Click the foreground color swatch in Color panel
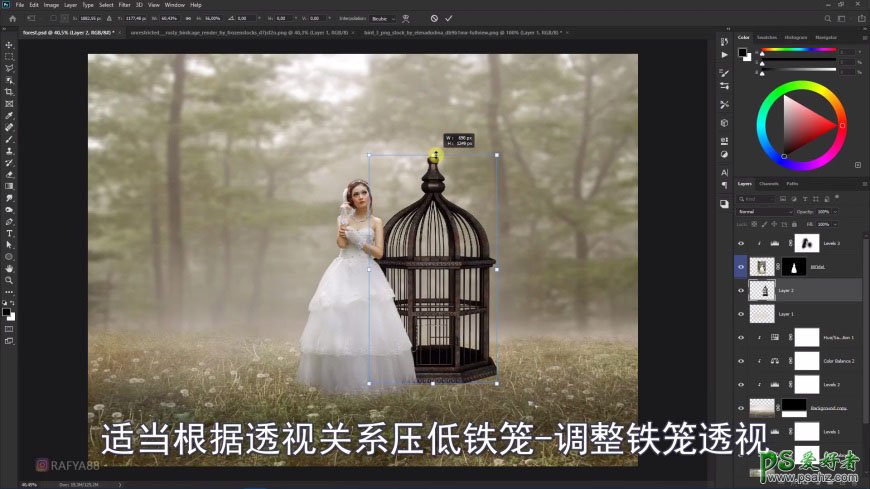This screenshot has height=489, width=870. pyautogui.click(x=742, y=52)
